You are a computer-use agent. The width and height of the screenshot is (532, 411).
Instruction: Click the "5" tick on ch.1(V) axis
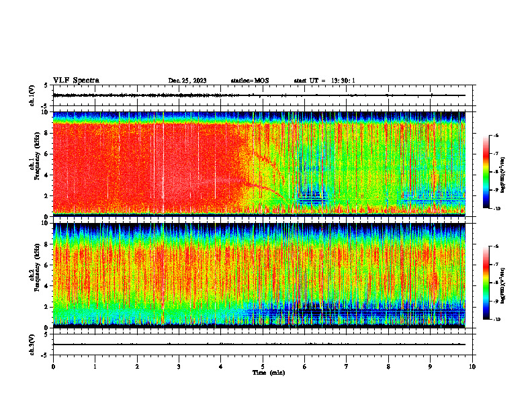click(x=46, y=85)
